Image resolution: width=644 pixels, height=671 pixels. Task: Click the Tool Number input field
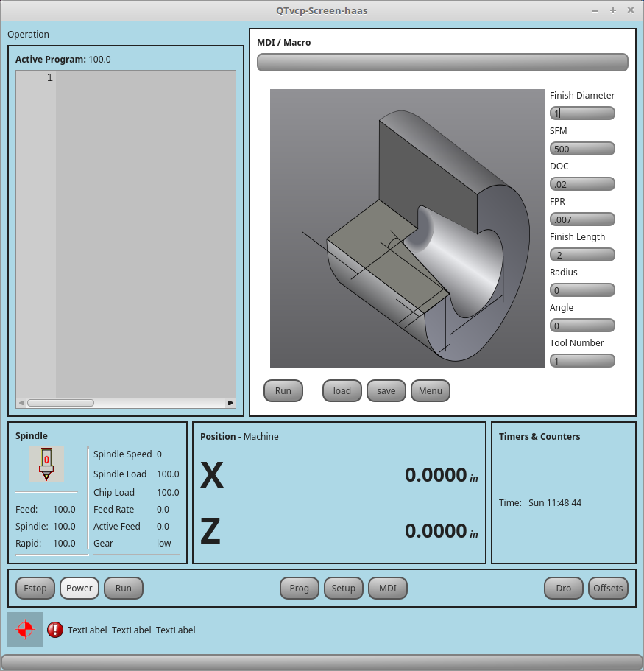point(582,361)
